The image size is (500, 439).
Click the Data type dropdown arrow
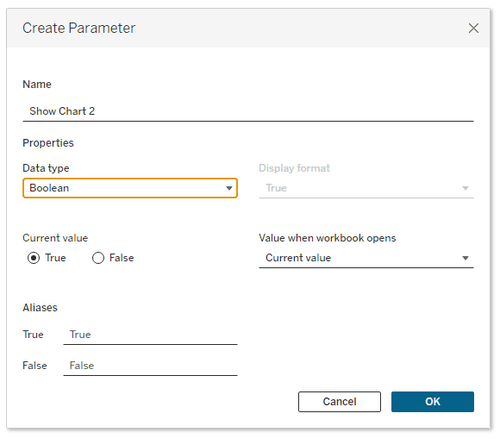229,188
